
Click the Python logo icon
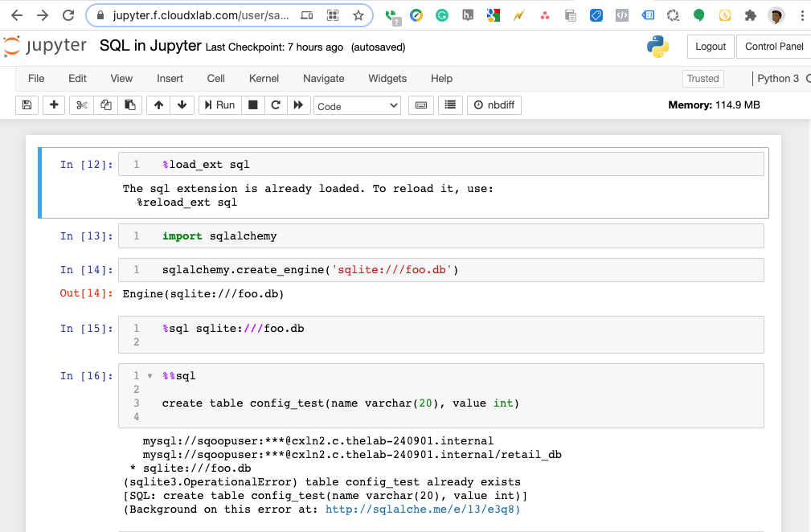click(658, 47)
